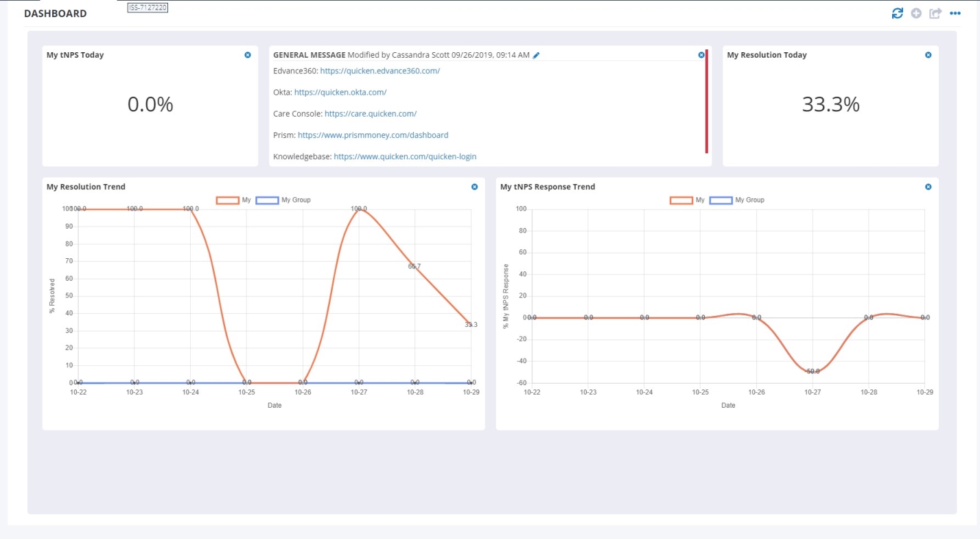Screen dimensions: 980x539
Task: Follow the Care Console link
Action: point(371,114)
